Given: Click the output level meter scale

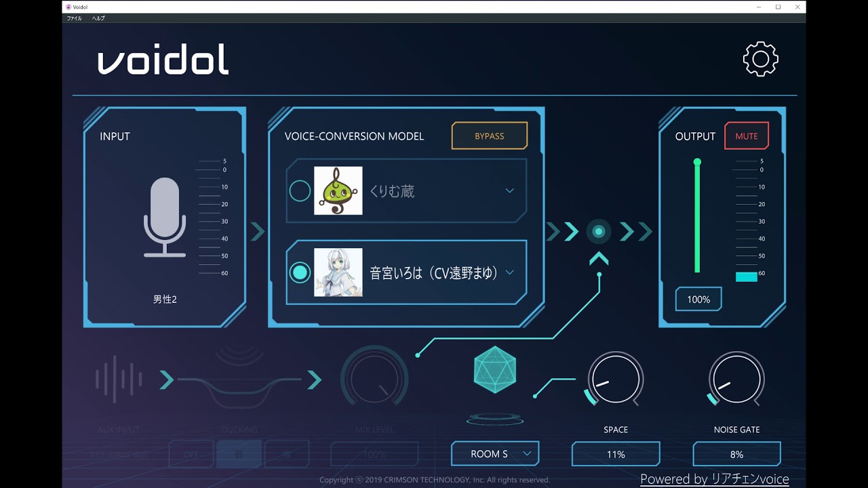Looking at the screenshot, I should (x=749, y=220).
